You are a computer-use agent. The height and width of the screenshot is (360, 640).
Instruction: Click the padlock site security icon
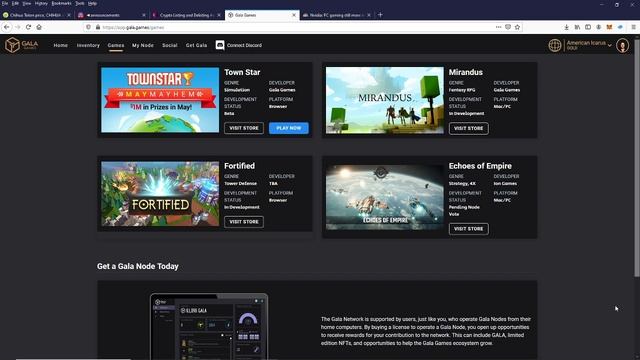pos(98,27)
